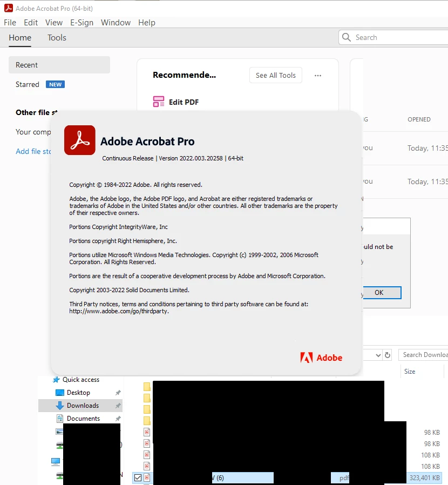Click the OPENED column header in Acrobat

pos(419,119)
